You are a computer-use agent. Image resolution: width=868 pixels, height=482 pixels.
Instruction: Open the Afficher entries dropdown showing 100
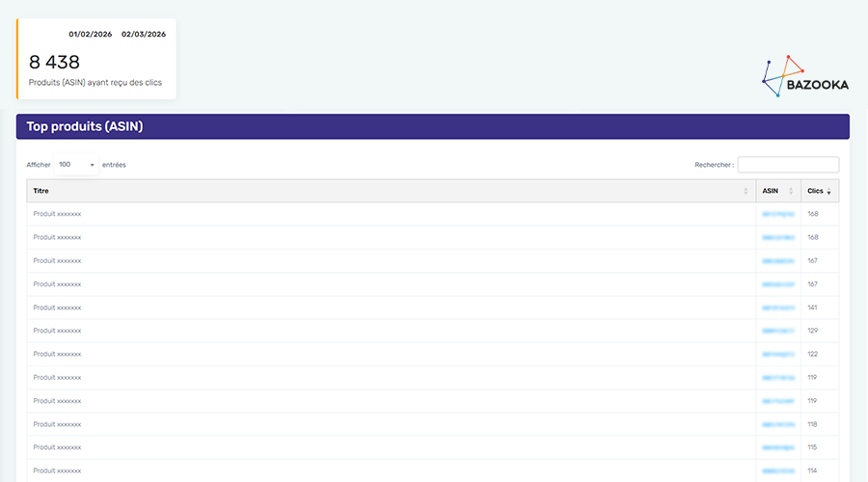76,165
